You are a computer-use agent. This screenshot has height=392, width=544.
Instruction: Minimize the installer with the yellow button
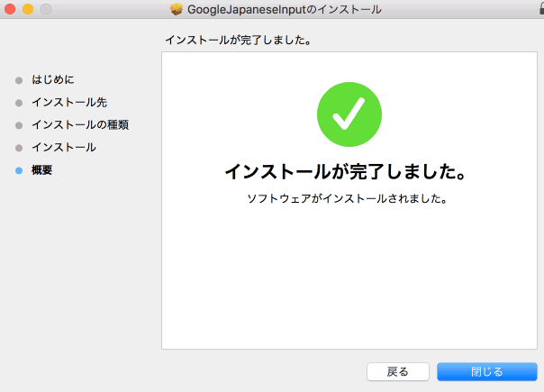[28, 9]
